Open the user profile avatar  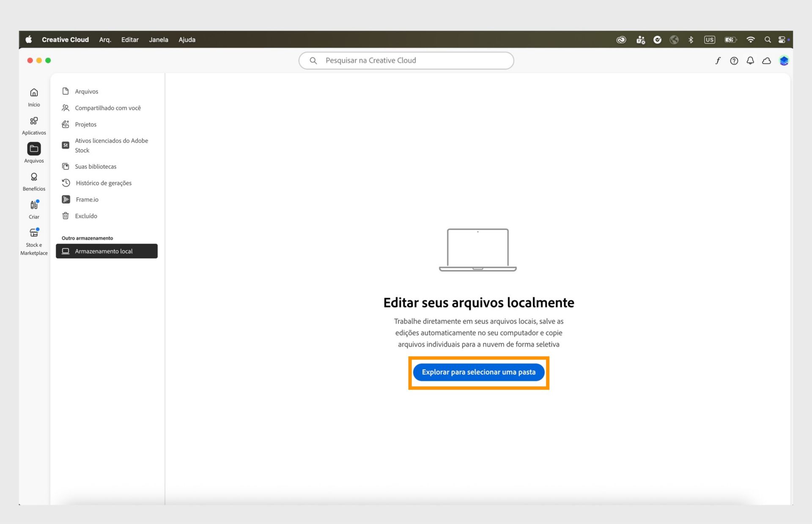click(x=784, y=60)
